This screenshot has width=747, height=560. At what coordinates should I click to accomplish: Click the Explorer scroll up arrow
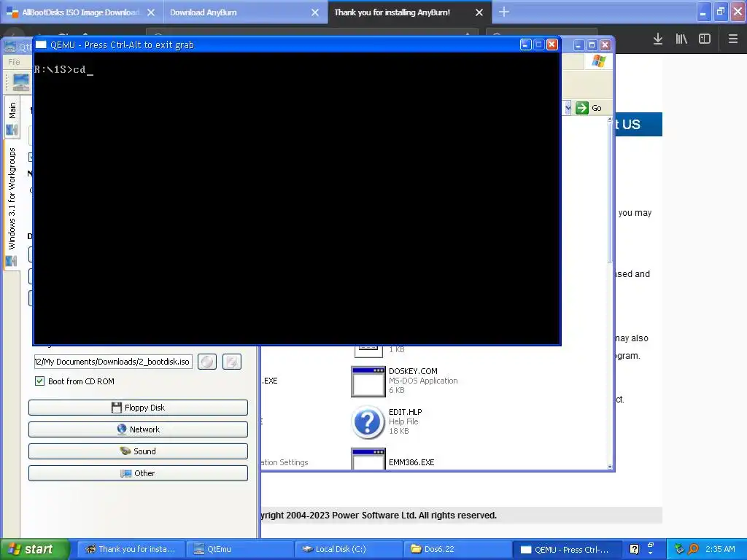coord(610,120)
